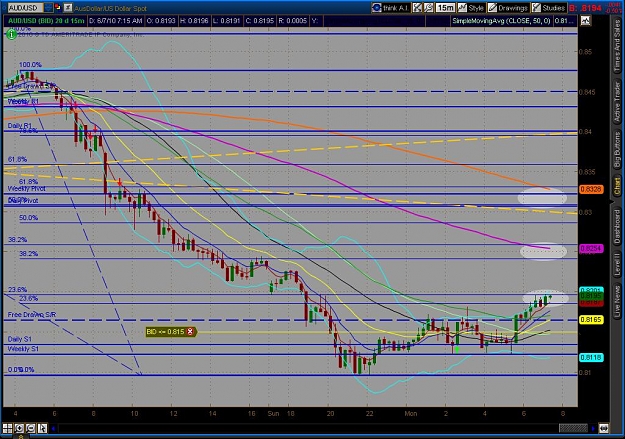This screenshot has width=625, height=439.
Task: Open the Big Buttons side tab
Action: 617,150
